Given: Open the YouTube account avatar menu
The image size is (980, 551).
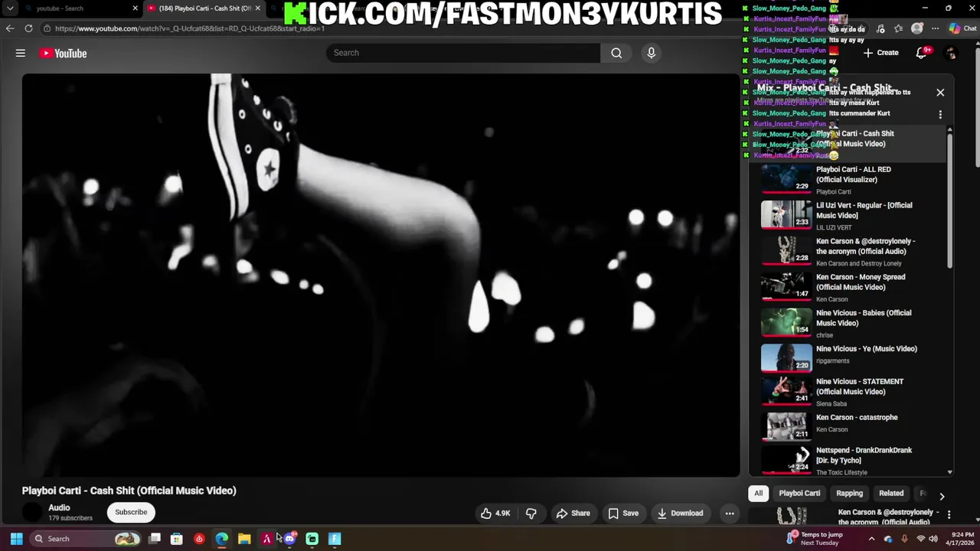Looking at the screenshot, I should (951, 53).
